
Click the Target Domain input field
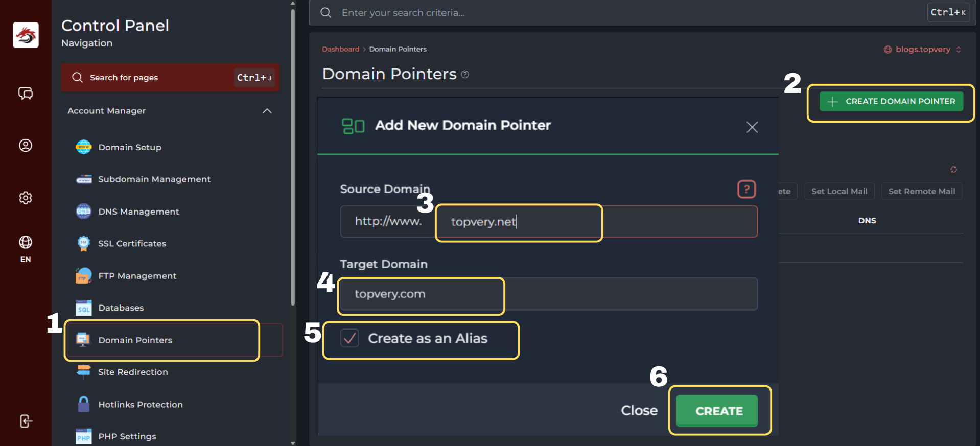(549, 294)
